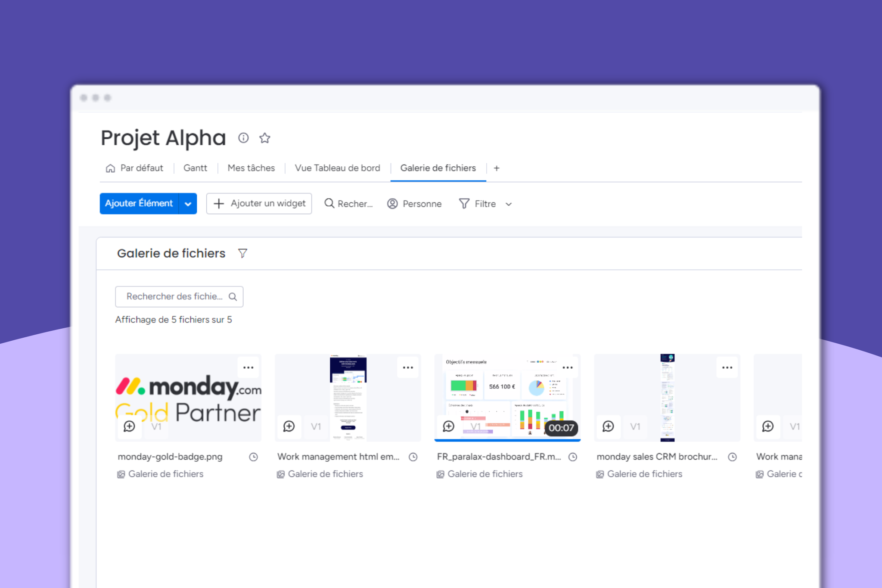Image resolution: width=882 pixels, height=588 pixels.
Task: Click the Affichage de 5 fichiers sur 5 text
Action: pyautogui.click(x=174, y=320)
